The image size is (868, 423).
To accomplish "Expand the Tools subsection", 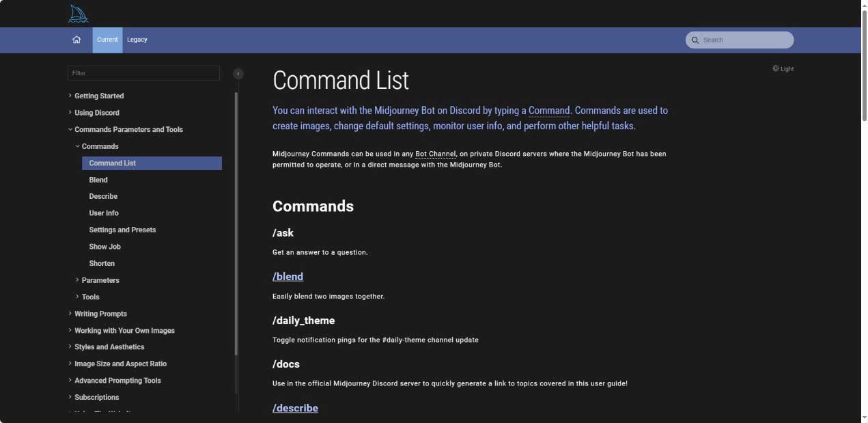I will (x=90, y=297).
